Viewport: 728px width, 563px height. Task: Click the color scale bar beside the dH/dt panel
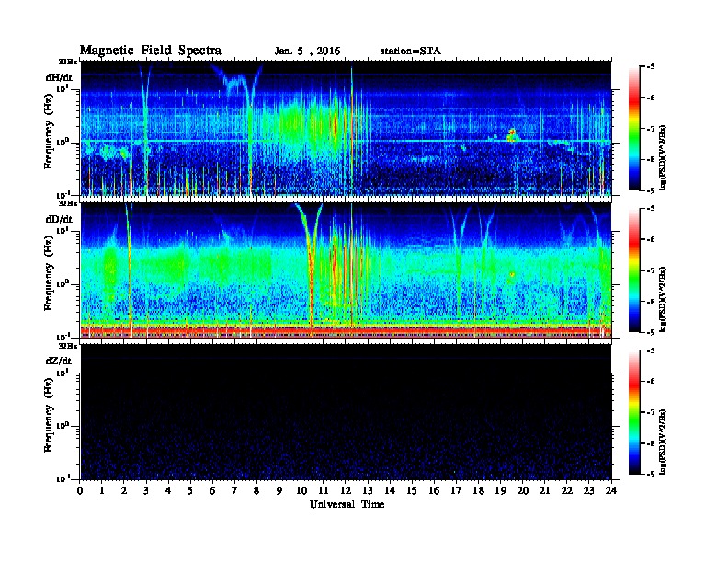[x=633, y=129]
